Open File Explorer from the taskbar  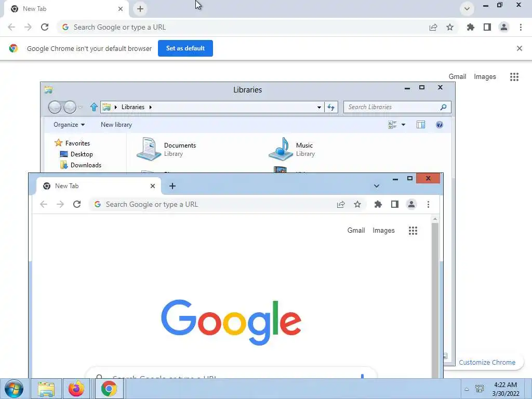click(x=46, y=389)
